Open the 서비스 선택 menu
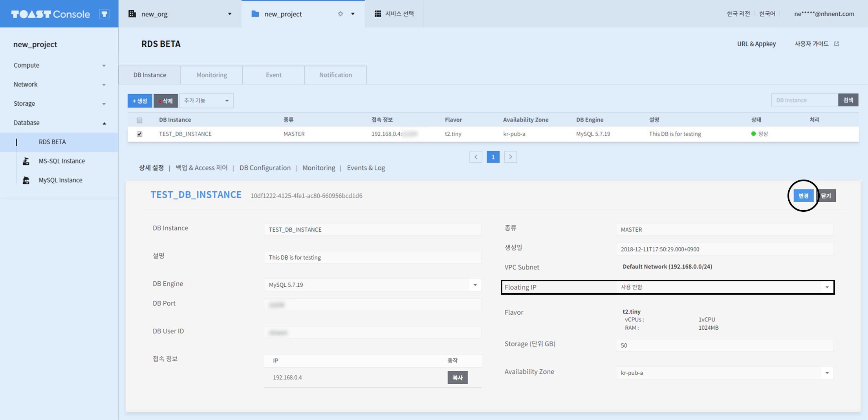Screen dimensions: 868x420 click(394, 14)
